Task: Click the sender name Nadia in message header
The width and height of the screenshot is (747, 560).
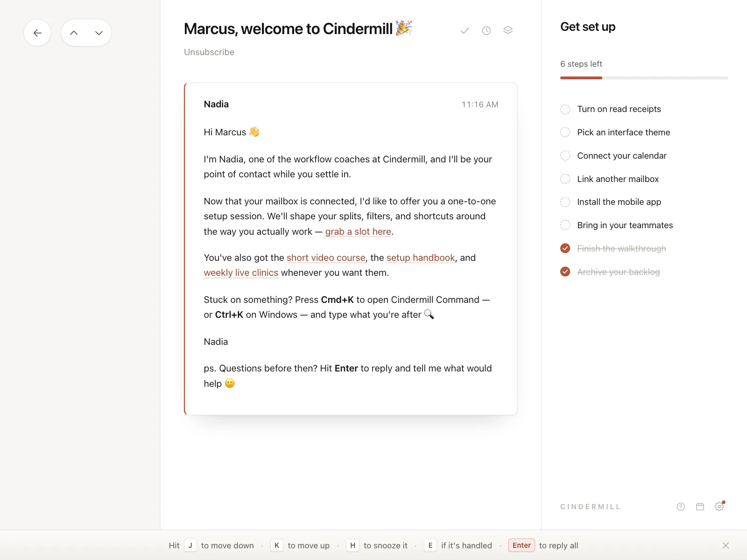Action: point(216,105)
